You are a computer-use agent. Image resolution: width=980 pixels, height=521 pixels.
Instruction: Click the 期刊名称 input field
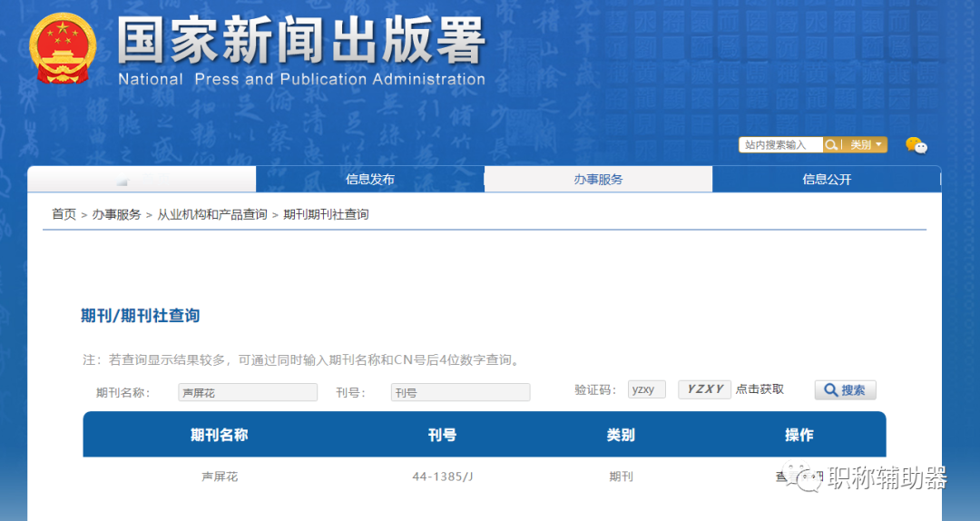point(248,392)
